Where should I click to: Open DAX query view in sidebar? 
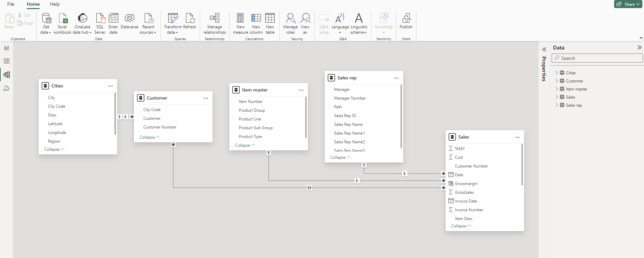click(x=7, y=88)
